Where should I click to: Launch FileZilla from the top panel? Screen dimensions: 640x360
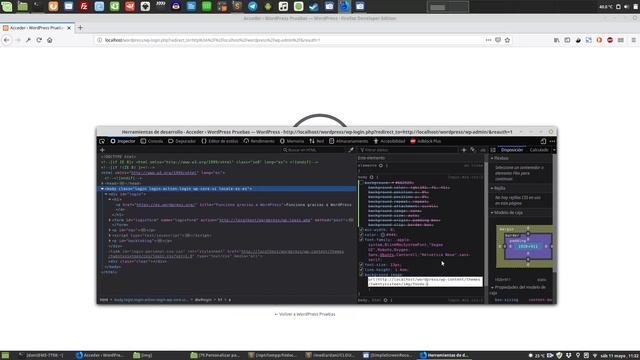point(84,6)
